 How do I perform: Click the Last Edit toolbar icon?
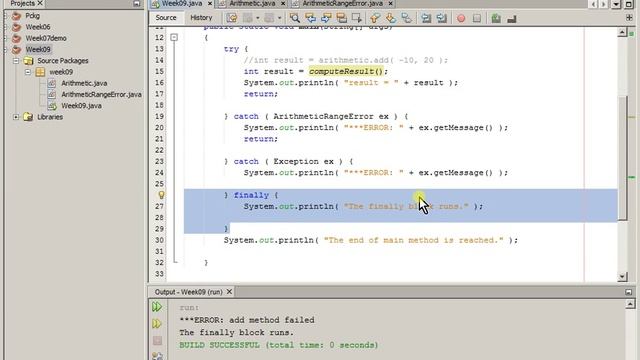(231, 18)
